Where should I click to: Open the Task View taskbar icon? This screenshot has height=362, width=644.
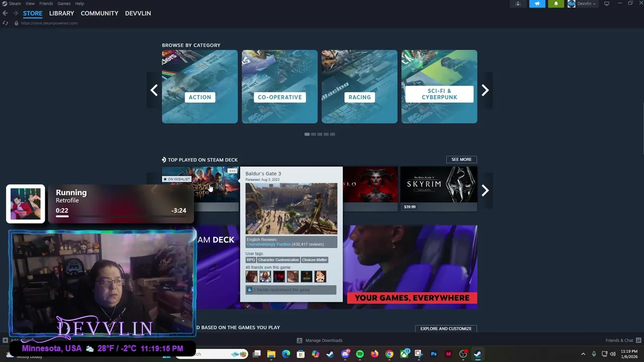(257, 354)
